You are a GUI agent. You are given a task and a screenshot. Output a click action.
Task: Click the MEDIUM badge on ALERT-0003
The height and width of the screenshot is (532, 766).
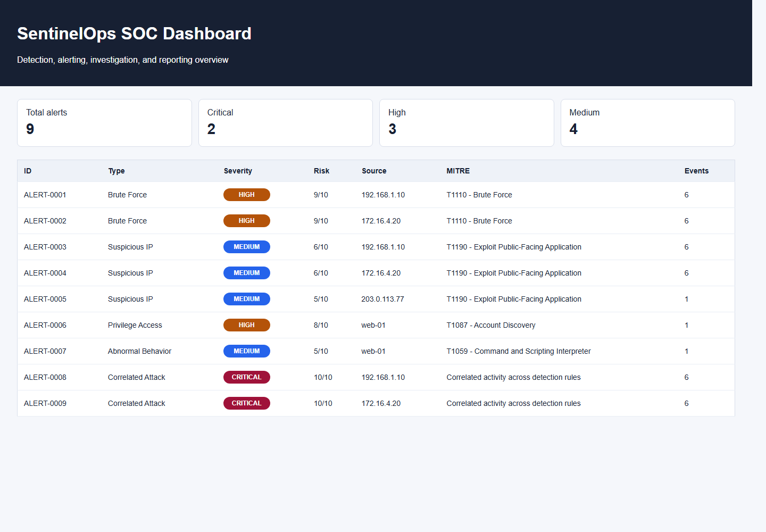click(247, 247)
